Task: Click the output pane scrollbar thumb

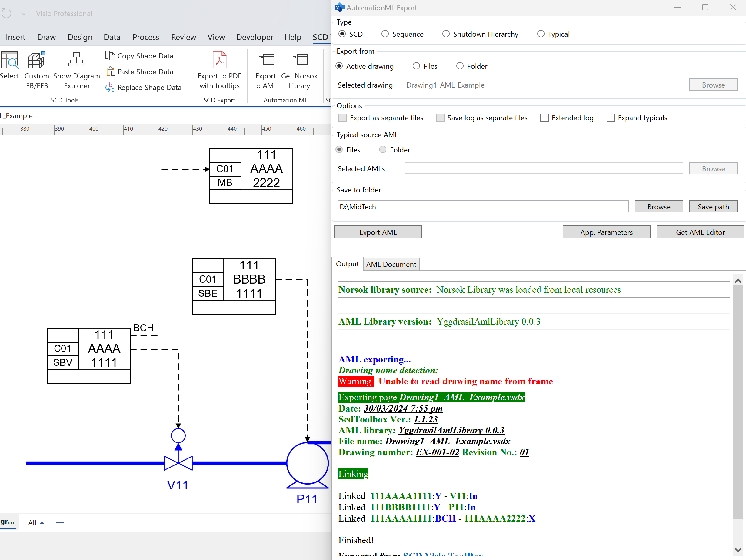Action: (738, 402)
